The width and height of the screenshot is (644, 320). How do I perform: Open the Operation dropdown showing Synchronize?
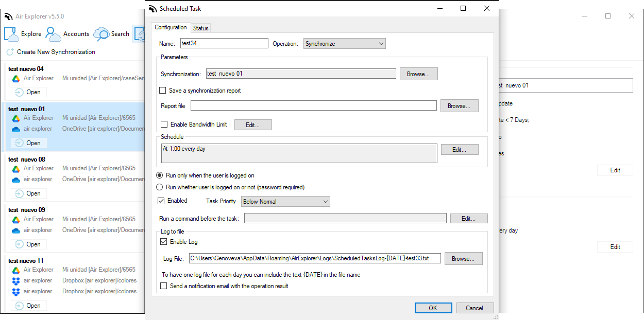344,44
